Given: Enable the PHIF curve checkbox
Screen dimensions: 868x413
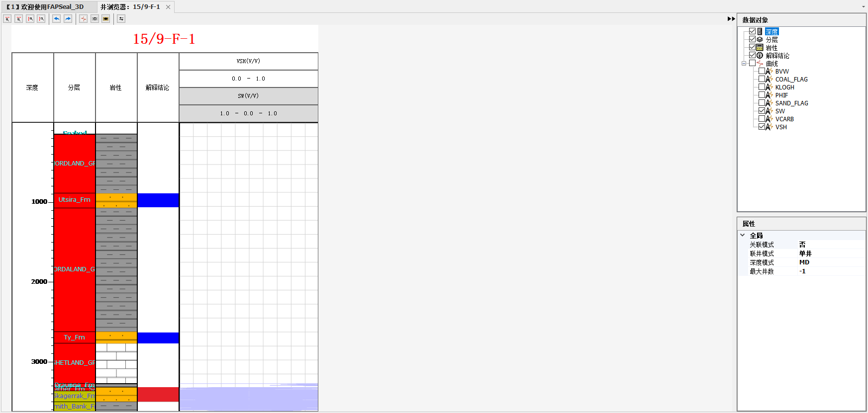Looking at the screenshot, I should tap(762, 95).
